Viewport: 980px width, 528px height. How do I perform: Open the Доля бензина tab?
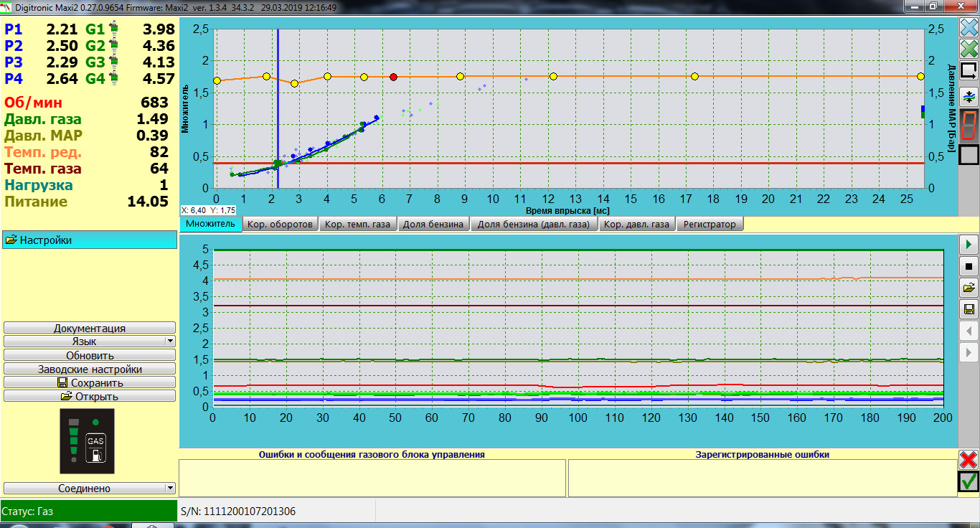click(x=433, y=225)
